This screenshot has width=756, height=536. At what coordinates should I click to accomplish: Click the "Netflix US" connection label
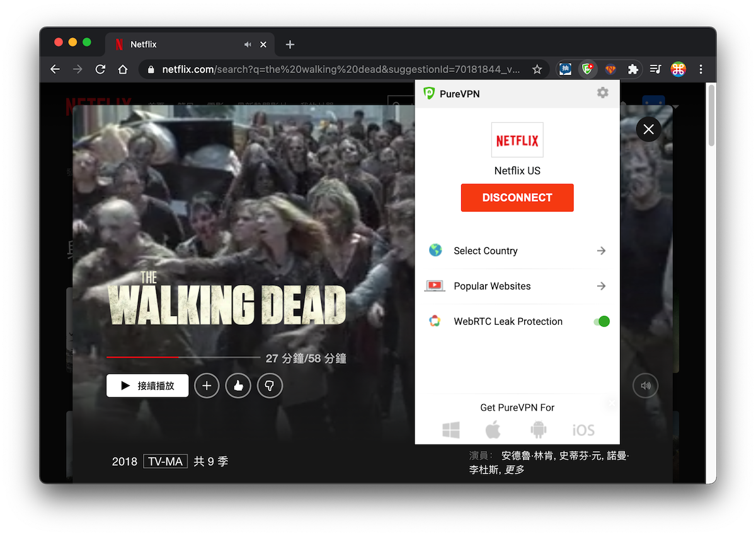pos(517,171)
